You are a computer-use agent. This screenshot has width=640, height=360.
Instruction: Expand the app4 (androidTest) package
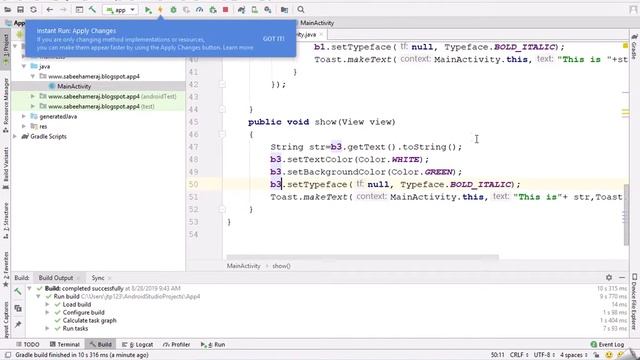click(33, 96)
